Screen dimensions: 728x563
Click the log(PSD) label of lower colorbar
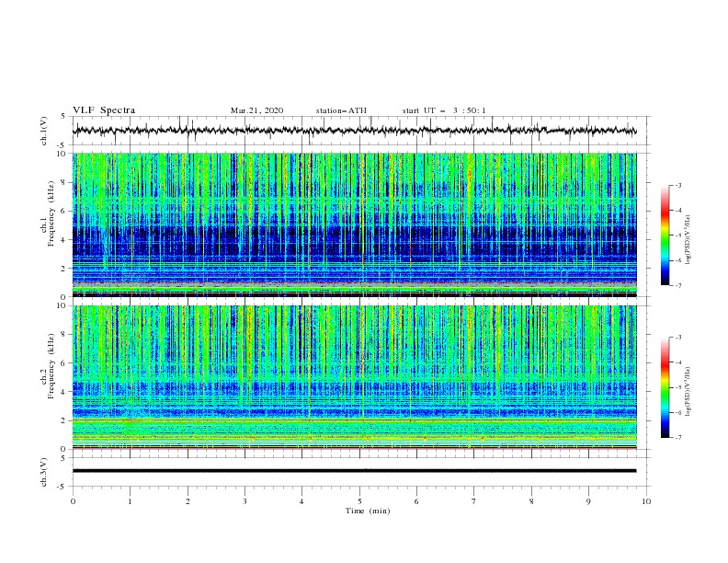coord(688,392)
